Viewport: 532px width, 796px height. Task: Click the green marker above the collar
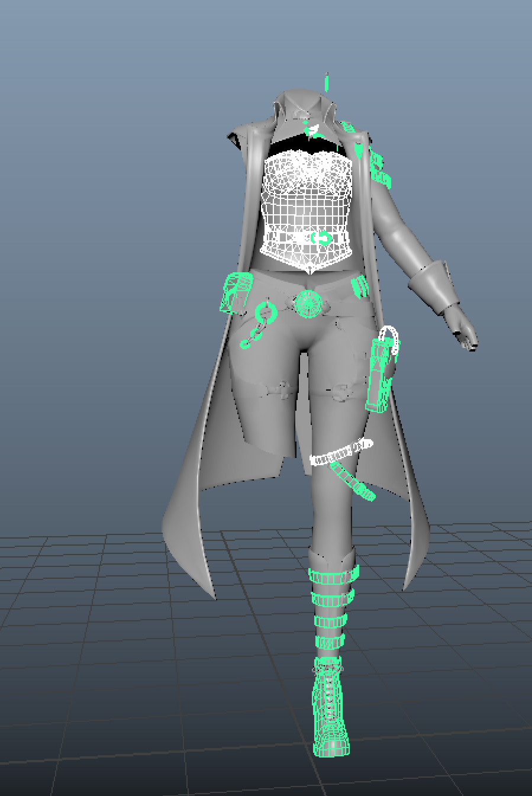[325, 82]
